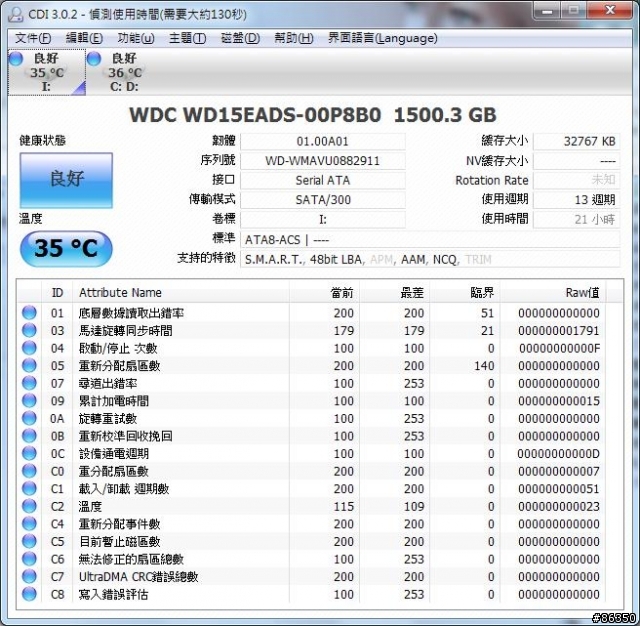Select the C: D: drive tab at 36 °C
This screenshot has width=640, height=626.
pyautogui.click(x=124, y=72)
